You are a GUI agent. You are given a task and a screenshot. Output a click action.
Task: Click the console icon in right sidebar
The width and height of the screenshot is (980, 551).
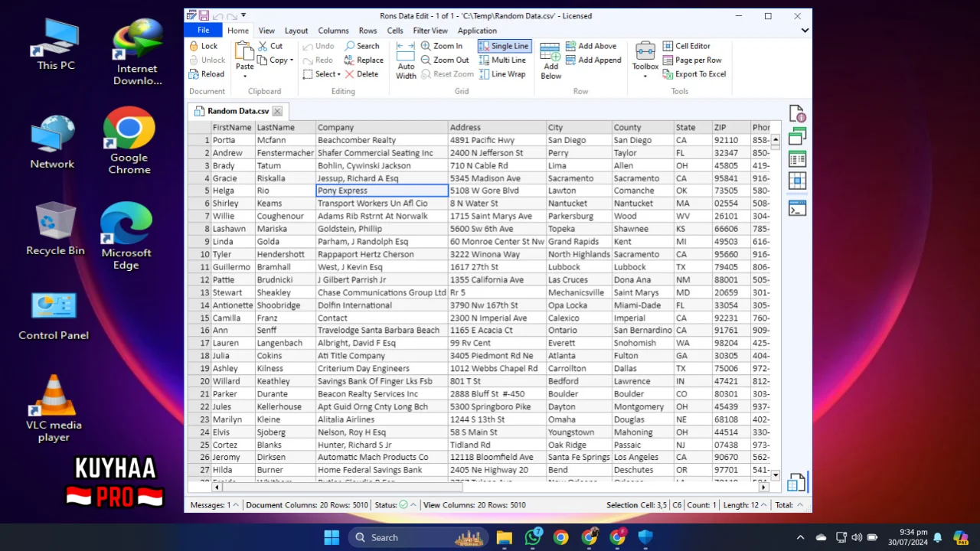(x=797, y=208)
